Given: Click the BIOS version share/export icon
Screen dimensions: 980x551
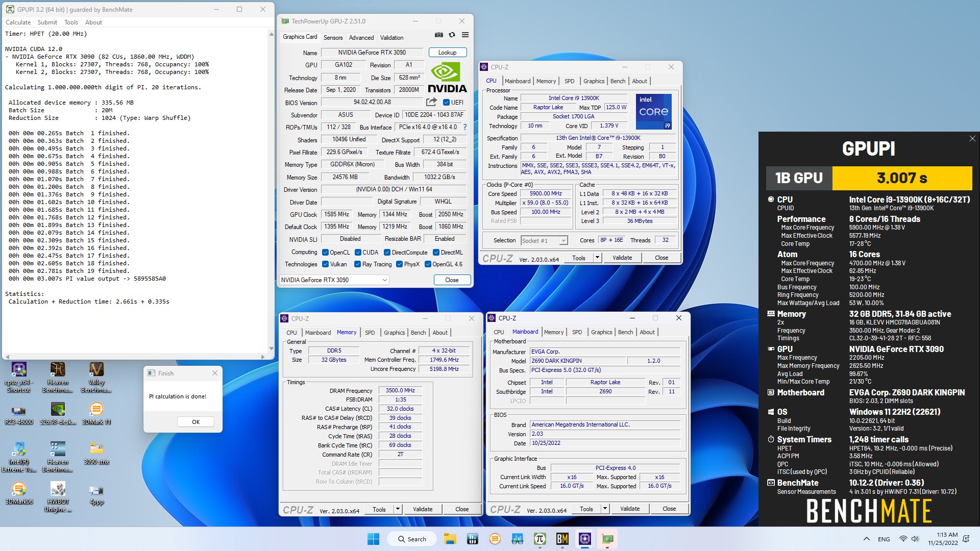Looking at the screenshot, I should coord(431,102).
